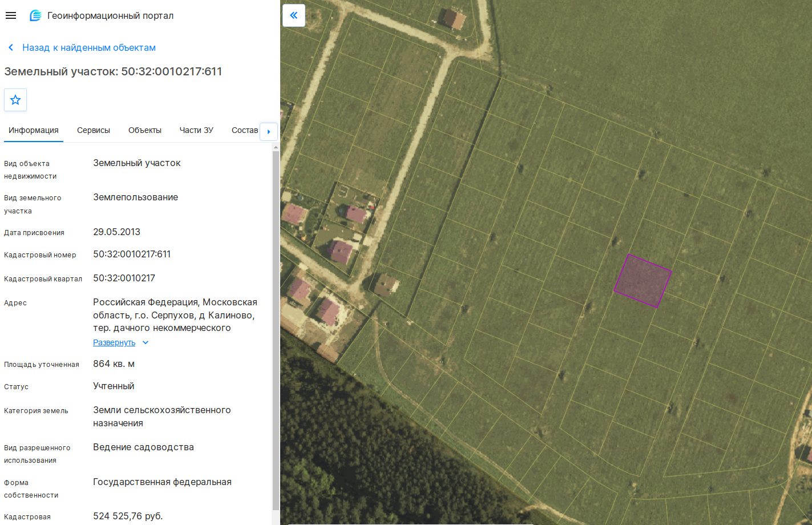Click the Геоинформационный портал title
This screenshot has height=525, width=812.
click(111, 16)
